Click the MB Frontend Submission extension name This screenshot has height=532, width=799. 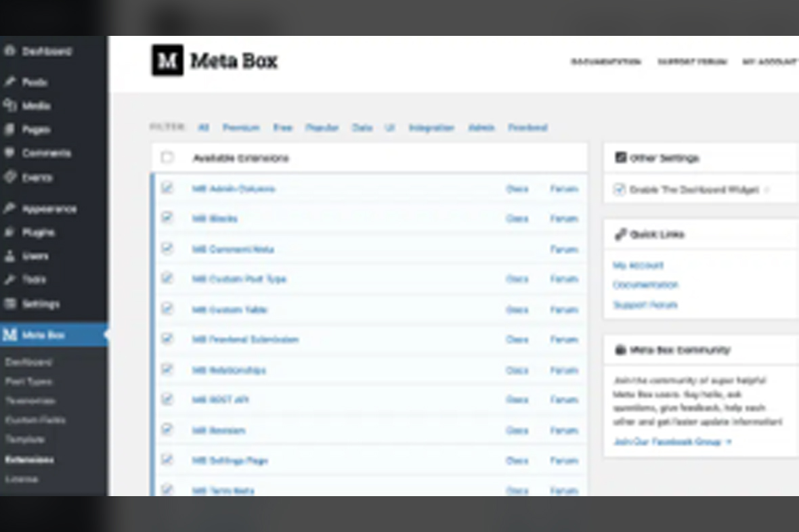point(245,339)
